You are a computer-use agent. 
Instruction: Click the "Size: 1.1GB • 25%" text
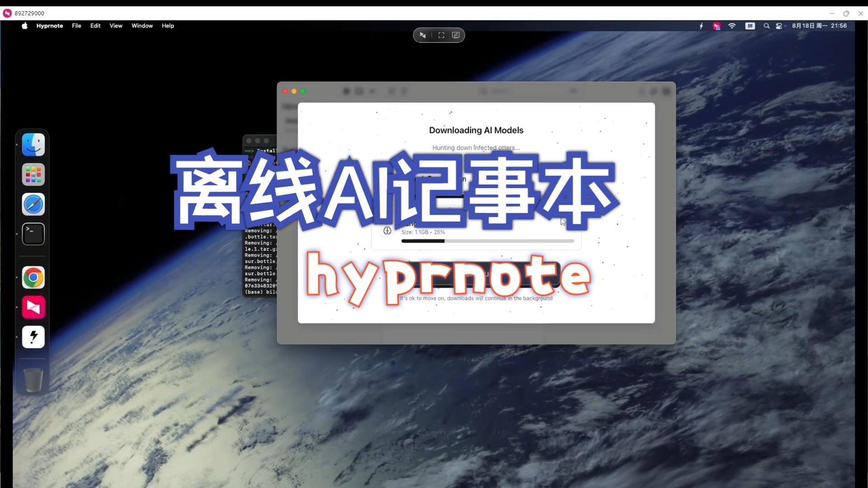click(x=423, y=232)
